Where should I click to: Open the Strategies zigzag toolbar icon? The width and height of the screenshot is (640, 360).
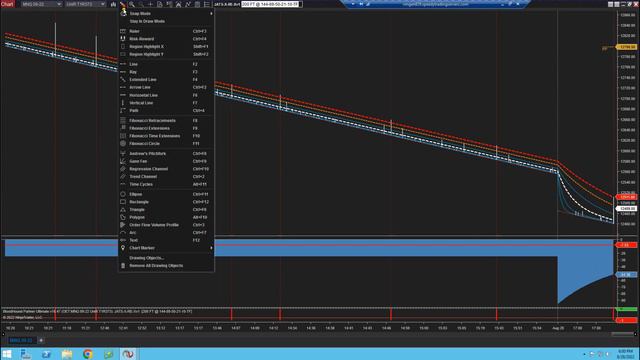pos(188,4)
